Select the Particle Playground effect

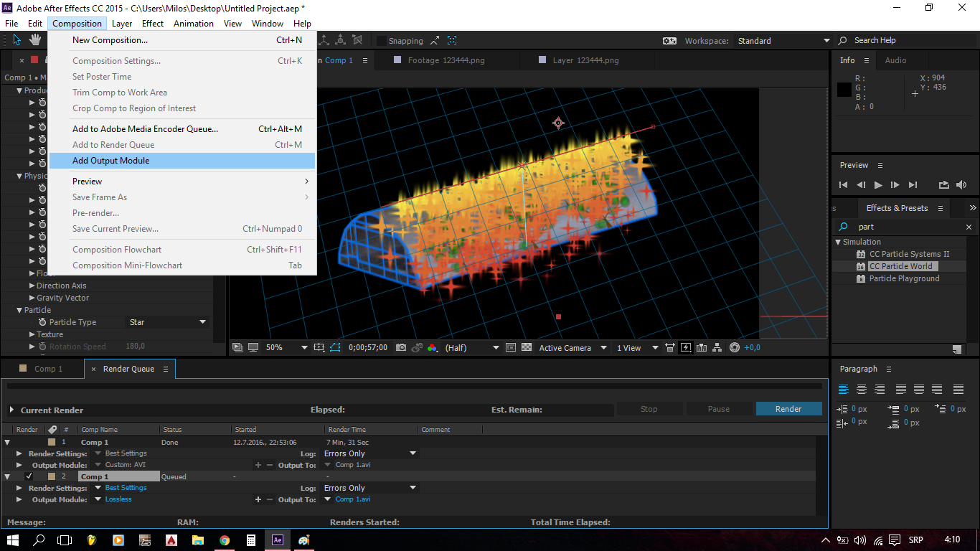click(x=904, y=278)
